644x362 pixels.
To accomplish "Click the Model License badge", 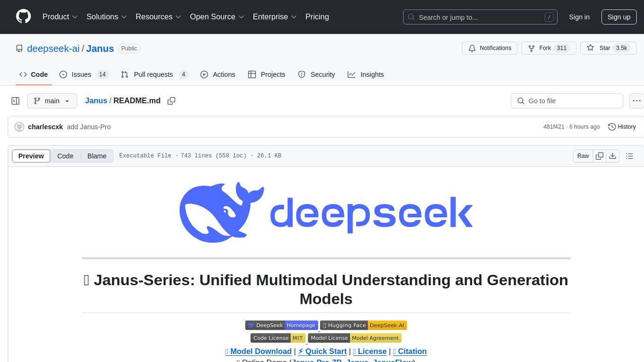I will (x=355, y=338).
